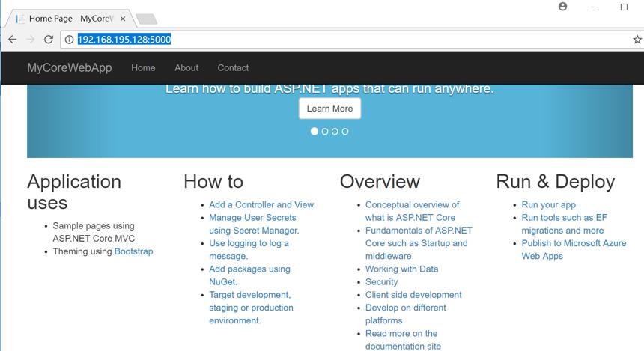Click the browser back arrow
644x351 pixels.
(x=12, y=40)
